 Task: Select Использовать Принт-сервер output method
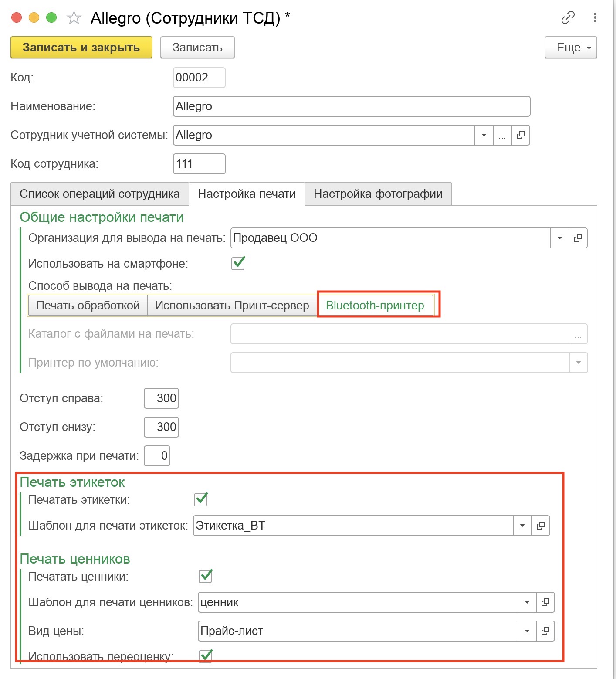[232, 306]
